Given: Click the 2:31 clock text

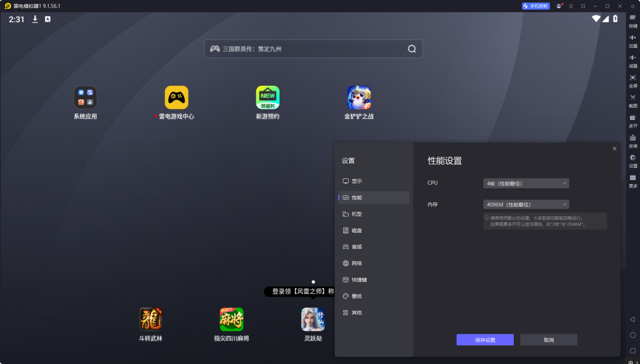Looking at the screenshot, I should pyautogui.click(x=17, y=19).
